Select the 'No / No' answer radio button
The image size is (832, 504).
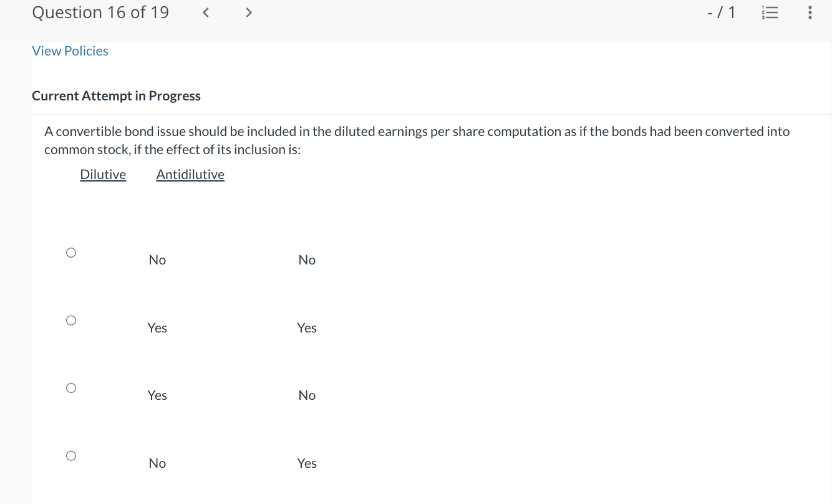pyautogui.click(x=70, y=252)
